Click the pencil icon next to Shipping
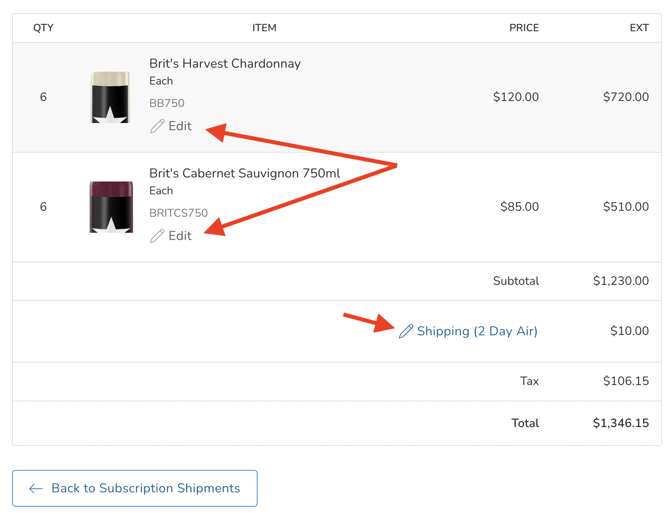The image size is (670, 516). click(x=405, y=332)
